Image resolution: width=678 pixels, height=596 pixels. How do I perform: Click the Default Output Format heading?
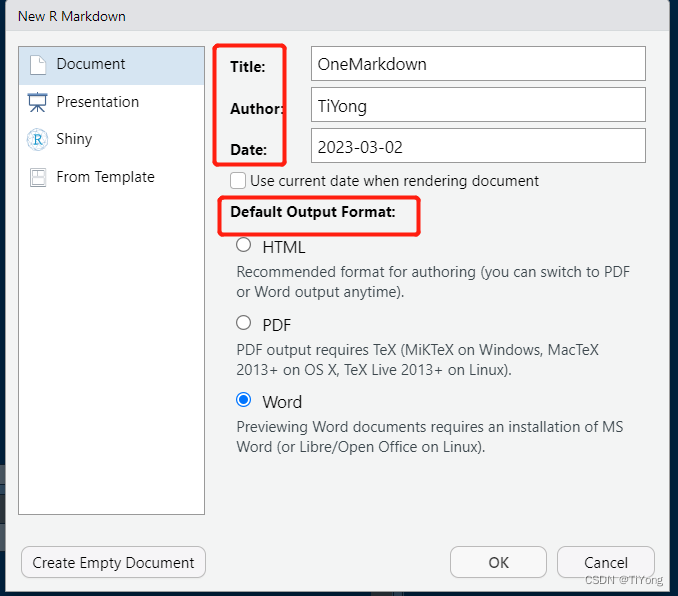tap(313, 212)
